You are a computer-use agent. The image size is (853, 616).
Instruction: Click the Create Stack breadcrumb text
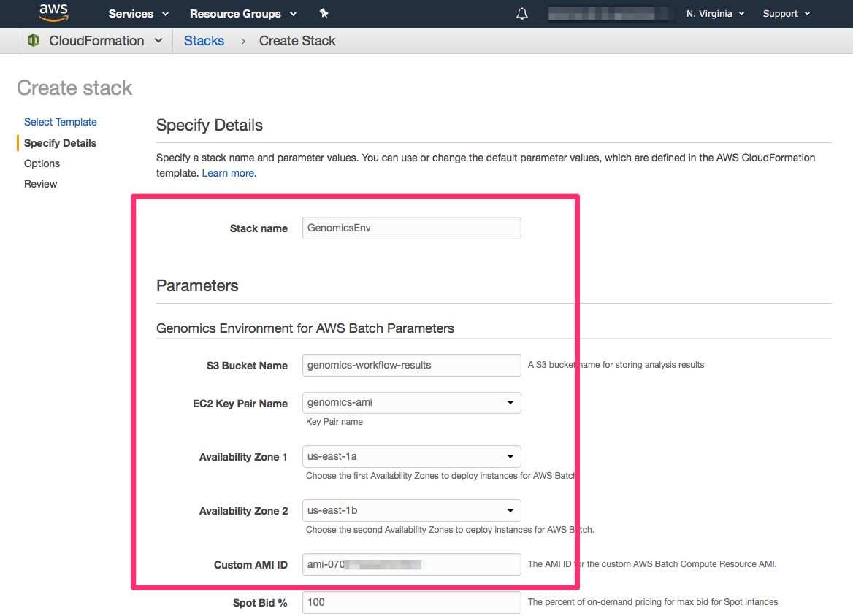coord(297,41)
